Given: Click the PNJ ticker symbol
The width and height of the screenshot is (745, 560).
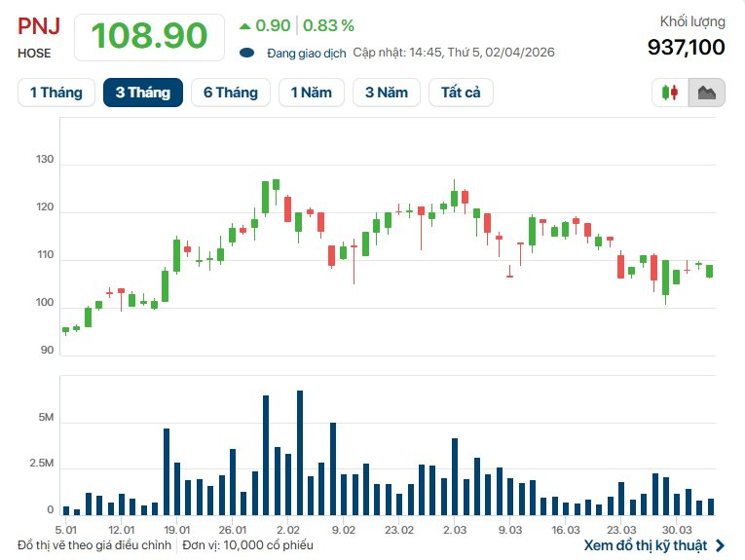Looking at the screenshot, I should click(38, 26).
